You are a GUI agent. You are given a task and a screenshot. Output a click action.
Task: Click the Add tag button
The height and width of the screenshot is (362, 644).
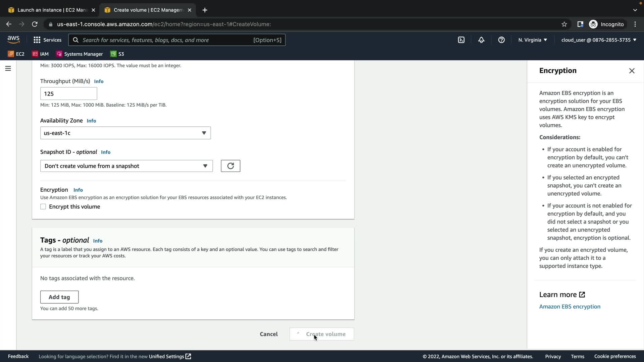[59, 297]
